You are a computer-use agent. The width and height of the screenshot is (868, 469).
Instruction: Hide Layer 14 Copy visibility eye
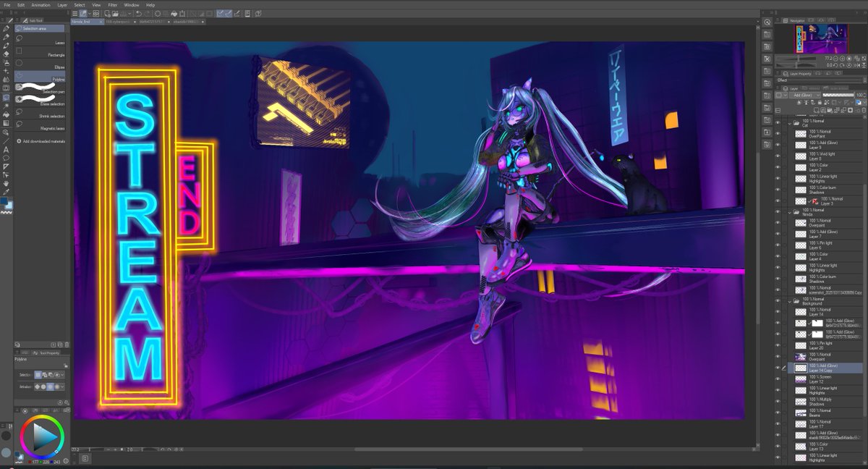tap(778, 367)
